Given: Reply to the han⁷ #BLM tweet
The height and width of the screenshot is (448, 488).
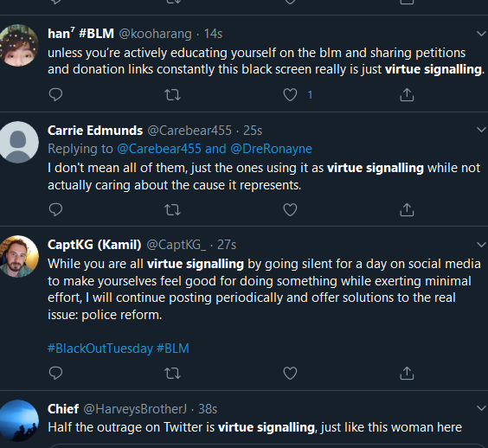Looking at the screenshot, I should point(55,94).
